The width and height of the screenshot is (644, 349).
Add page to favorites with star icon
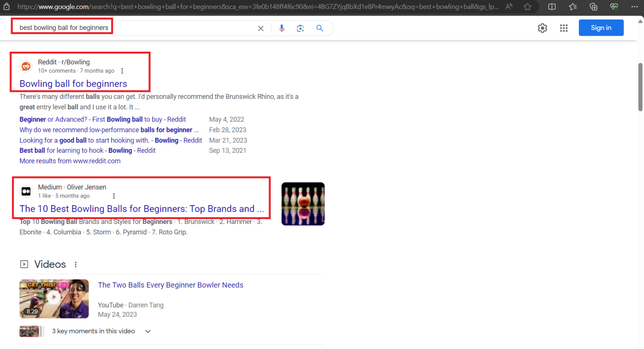click(x=527, y=7)
